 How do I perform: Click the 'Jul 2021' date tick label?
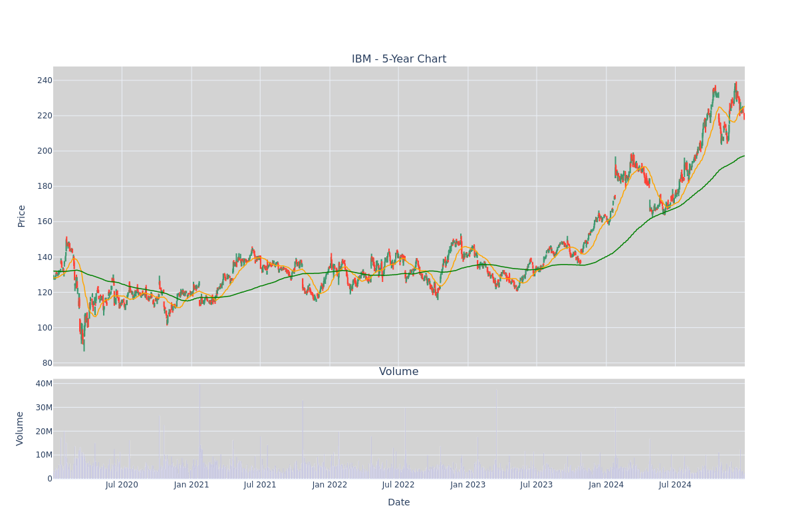tap(260, 485)
